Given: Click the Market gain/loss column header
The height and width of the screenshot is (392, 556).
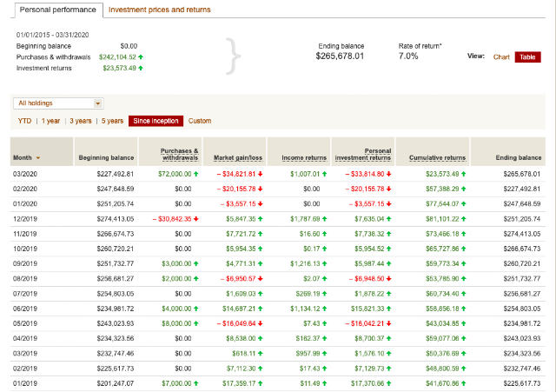Looking at the screenshot, I should click(238, 158).
